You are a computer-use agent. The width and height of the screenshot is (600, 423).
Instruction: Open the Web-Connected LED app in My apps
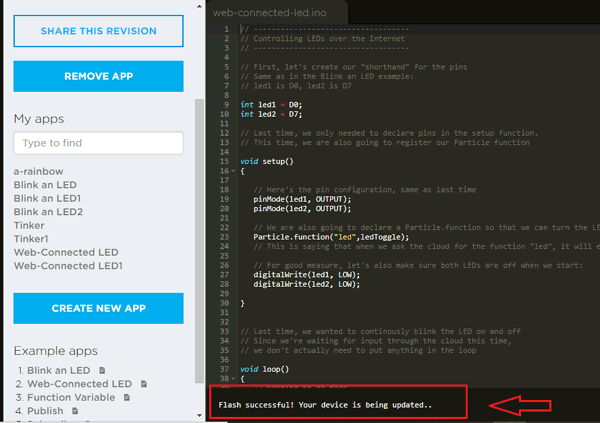66,252
